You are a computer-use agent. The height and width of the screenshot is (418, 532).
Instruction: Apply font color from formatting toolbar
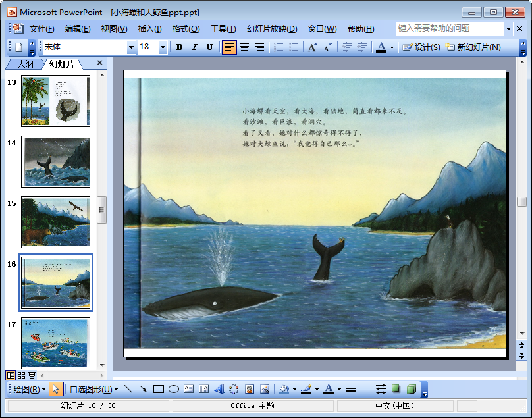[x=381, y=47]
